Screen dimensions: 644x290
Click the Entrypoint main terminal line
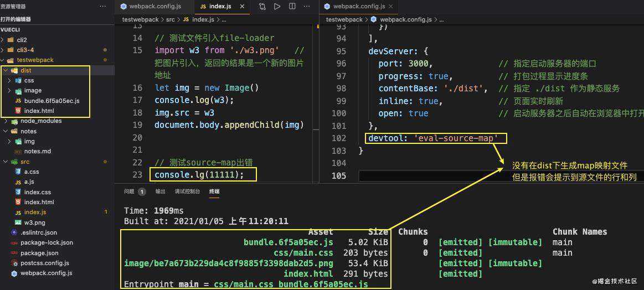pos(246,284)
